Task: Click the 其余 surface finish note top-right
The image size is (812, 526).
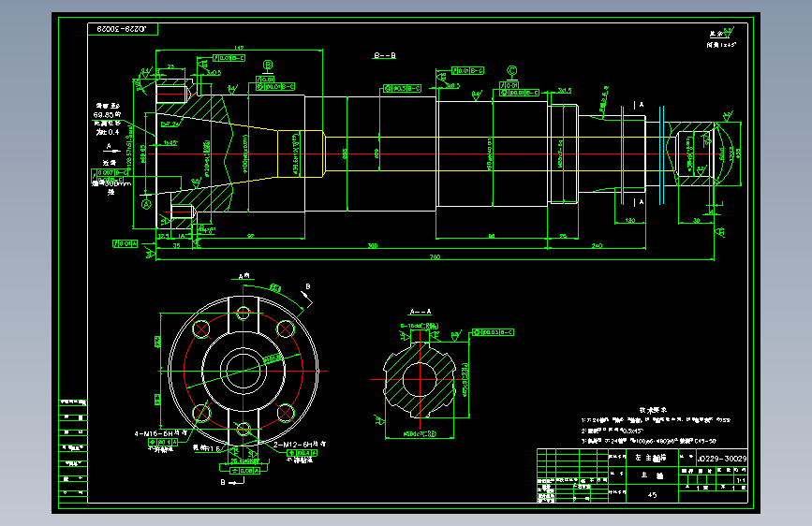Action: [x=722, y=34]
